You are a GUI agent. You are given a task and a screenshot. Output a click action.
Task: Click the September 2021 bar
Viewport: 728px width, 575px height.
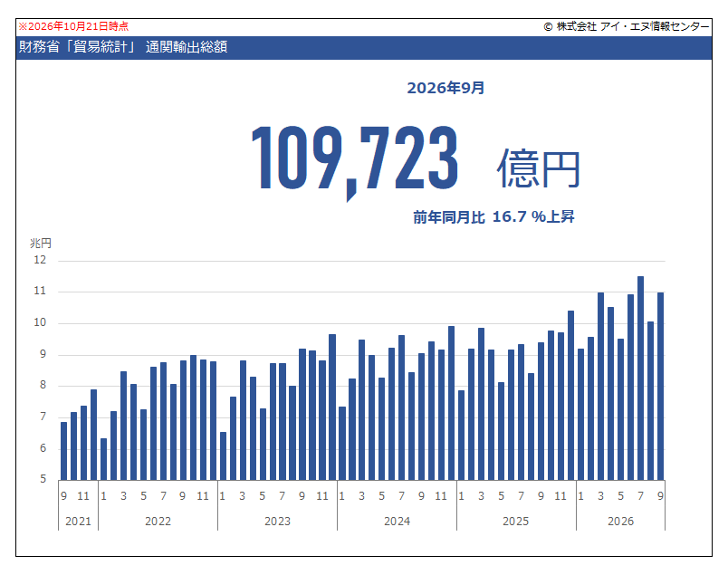(64, 451)
